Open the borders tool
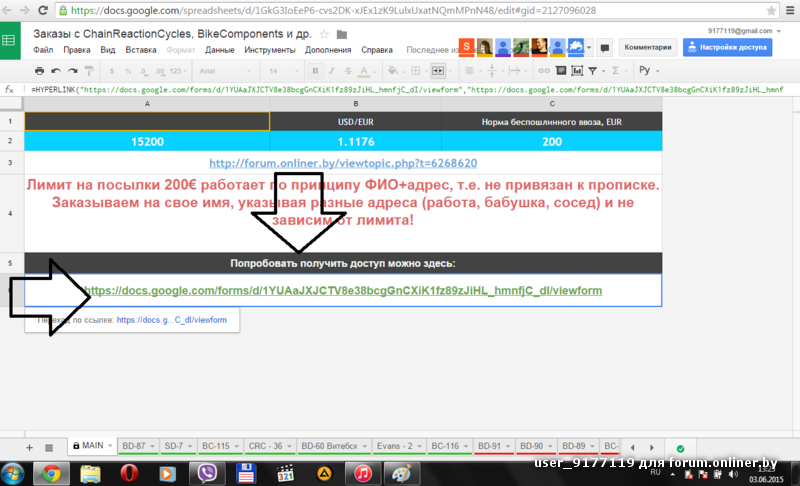The width and height of the screenshot is (800, 486). click(416, 71)
